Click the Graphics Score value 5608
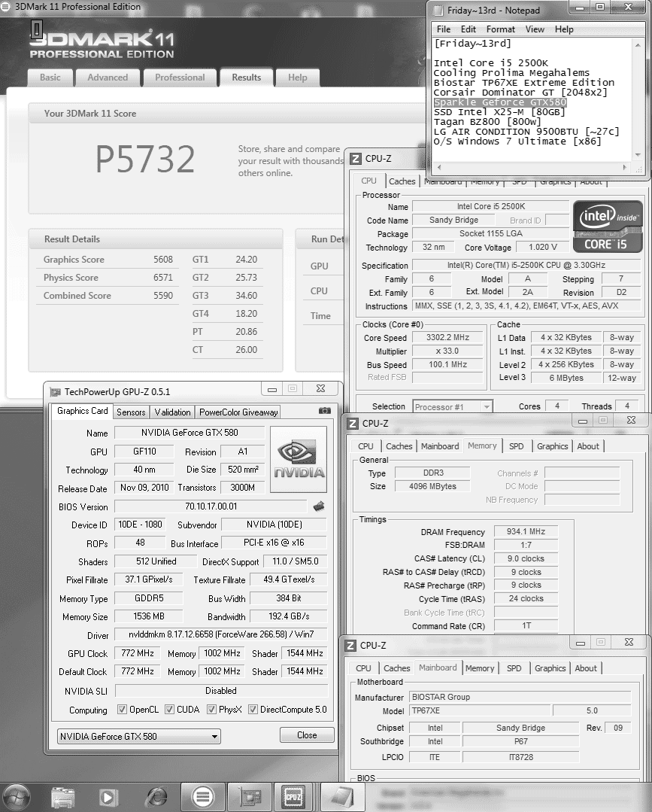Viewport: 652px width, 812px height. pos(163,260)
